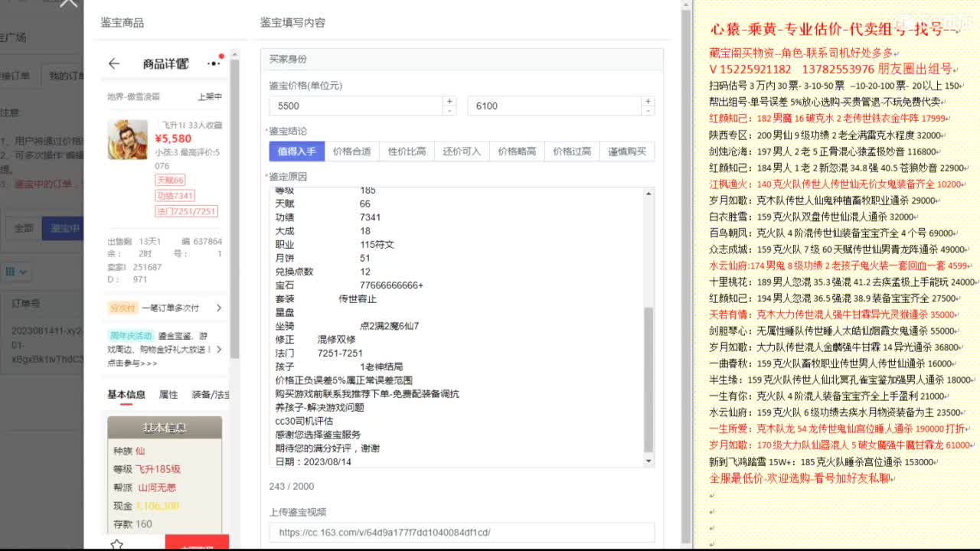Viewport: 980px width, 551px height.
Task: Select the 价格合适 conclusion option
Action: click(x=351, y=152)
